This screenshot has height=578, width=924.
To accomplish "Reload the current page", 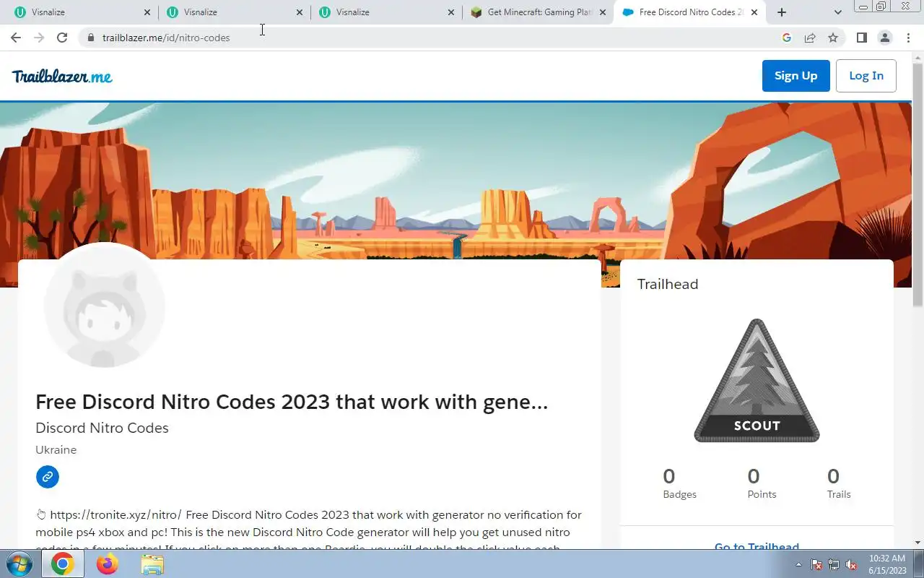I will coord(62,38).
